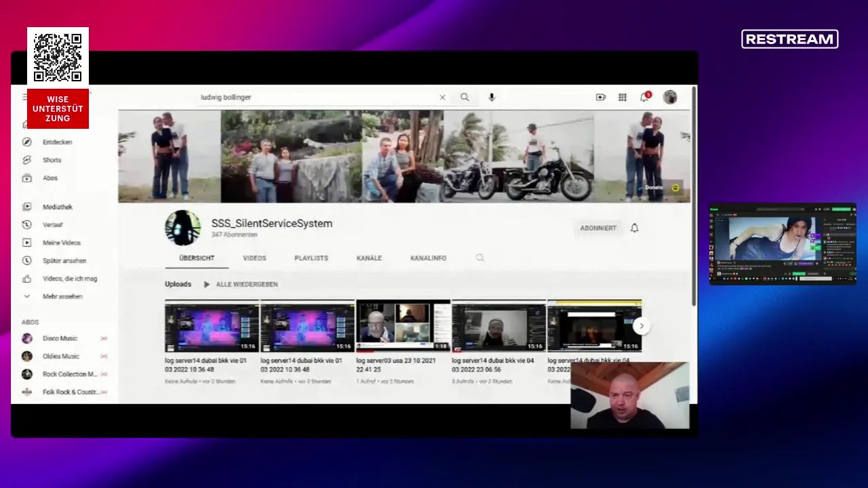Open first log server14 dubai video thumbnail
Screen dimensions: 868x488
212,326
